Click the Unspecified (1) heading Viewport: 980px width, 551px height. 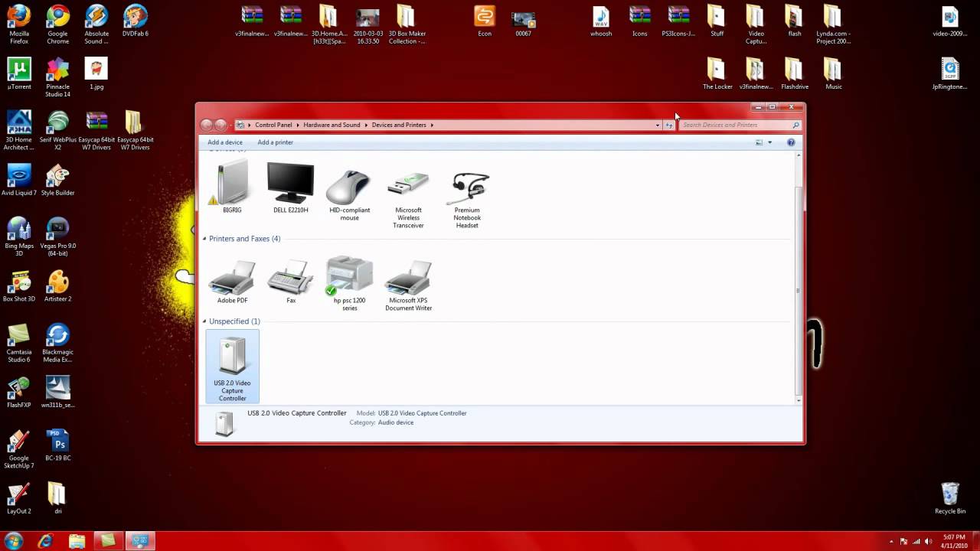tap(234, 321)
